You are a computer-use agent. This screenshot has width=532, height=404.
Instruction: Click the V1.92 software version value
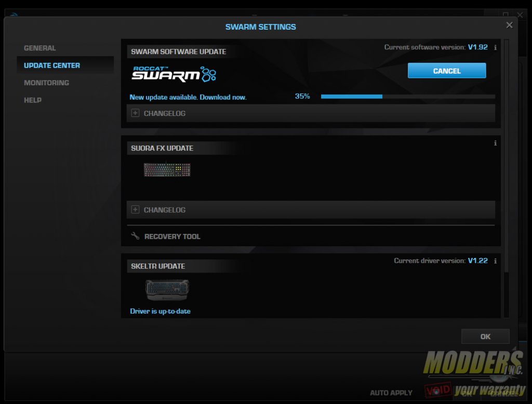point(478,47)
